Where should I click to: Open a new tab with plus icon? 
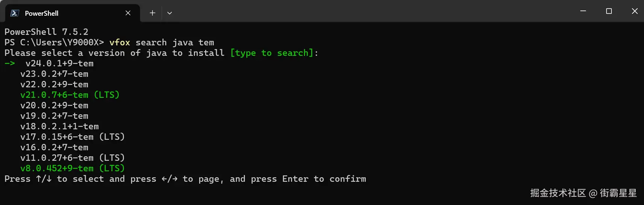(152, 13)
